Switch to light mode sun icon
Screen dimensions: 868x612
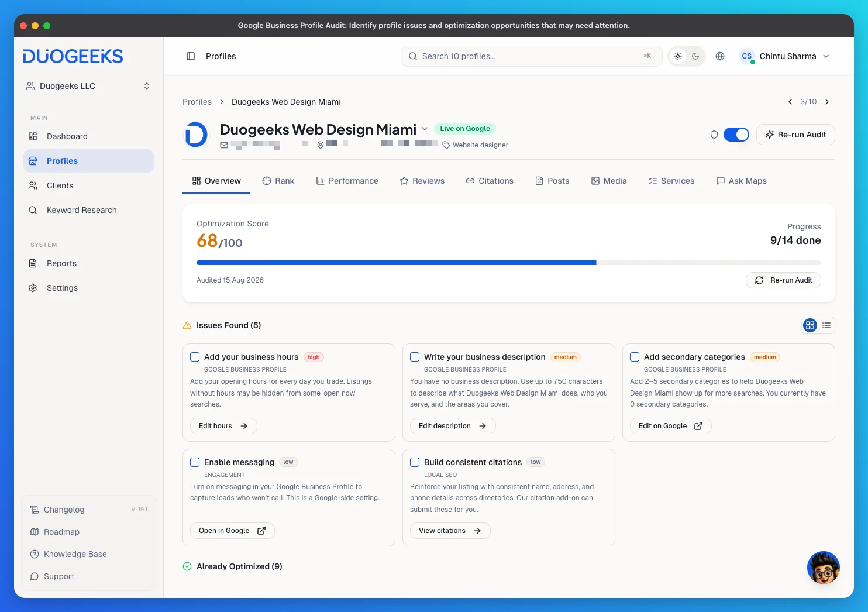pos(678,56)
